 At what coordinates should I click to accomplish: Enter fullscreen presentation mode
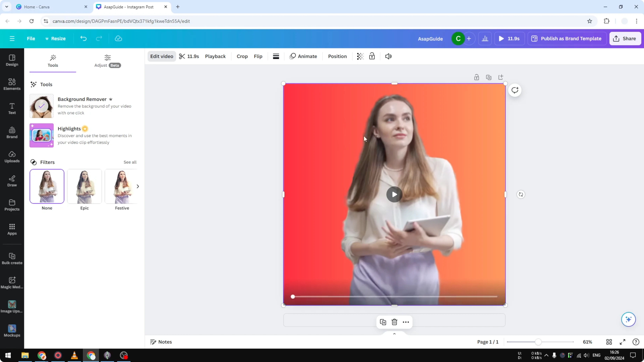pos(622,342)
